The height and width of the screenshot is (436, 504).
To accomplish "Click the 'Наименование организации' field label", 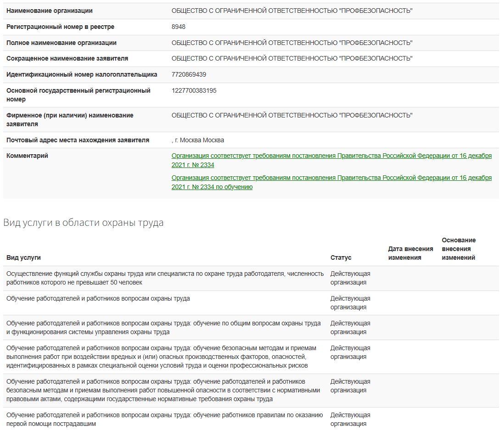I will (x=49, y=11).
